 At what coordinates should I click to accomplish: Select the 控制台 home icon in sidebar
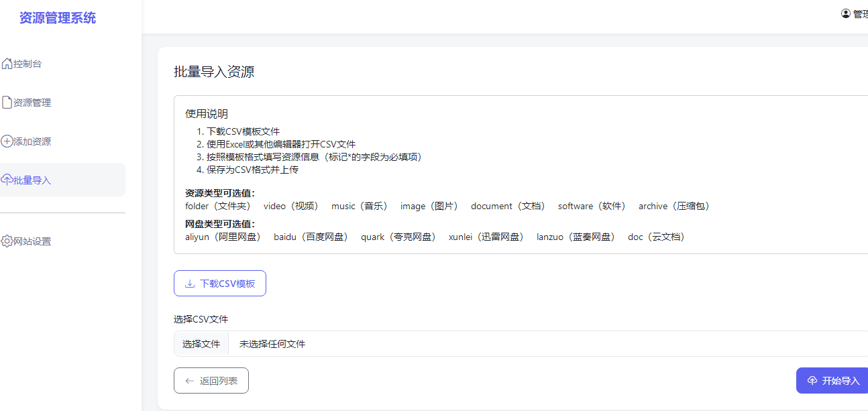(x=6, y=62)
